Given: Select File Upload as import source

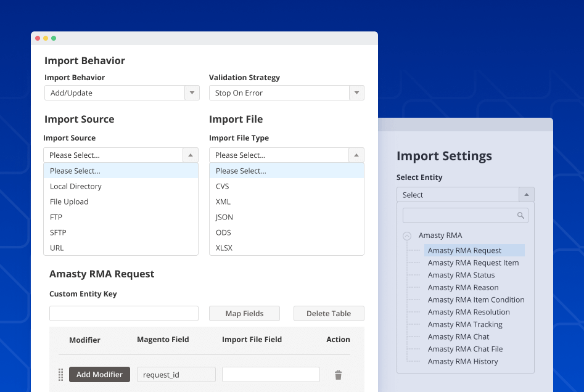Looking at the screenshot, I should 69,202.
